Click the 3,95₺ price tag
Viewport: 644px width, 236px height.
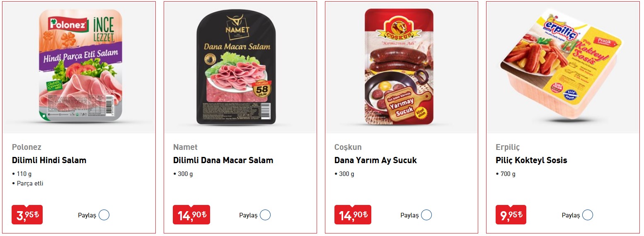(27, 215)
